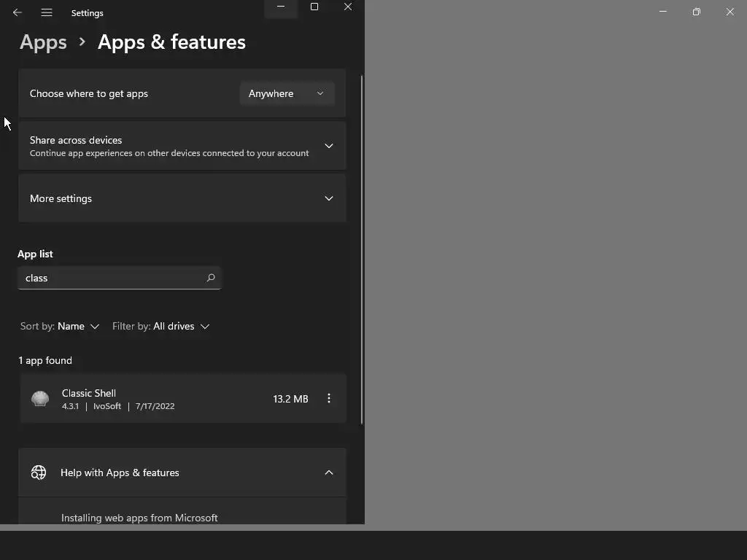Select the Classic Shell app name
Screen dimensions: 747x560
click(x=88, y=393)
